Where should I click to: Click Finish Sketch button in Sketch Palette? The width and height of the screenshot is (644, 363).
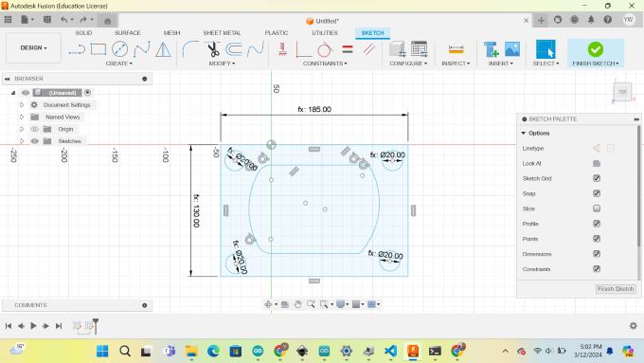click(616, 288)
